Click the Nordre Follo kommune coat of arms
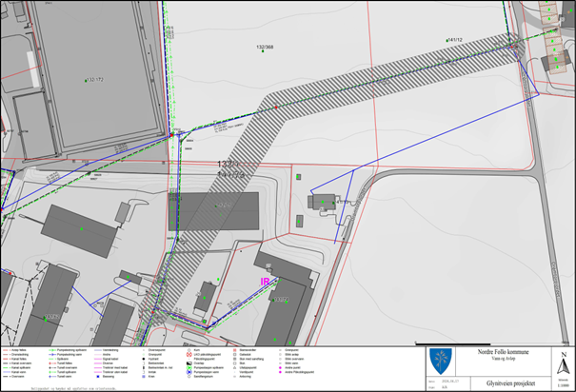The image size is (576, 392). 441,362
